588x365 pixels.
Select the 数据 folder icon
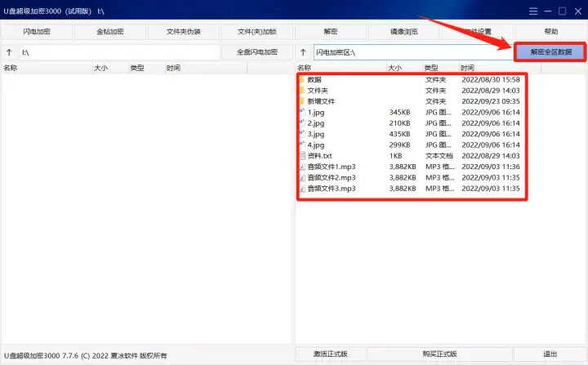point(302,79)
